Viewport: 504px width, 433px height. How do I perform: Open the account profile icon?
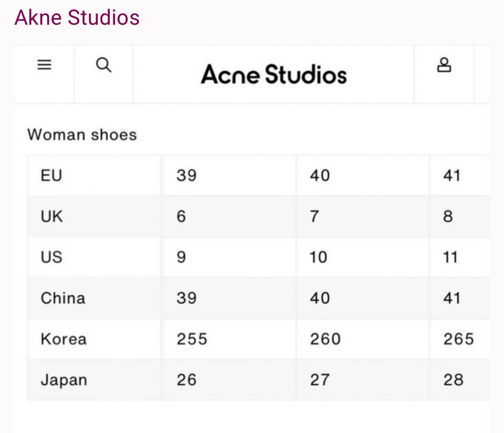pos(444,65)
